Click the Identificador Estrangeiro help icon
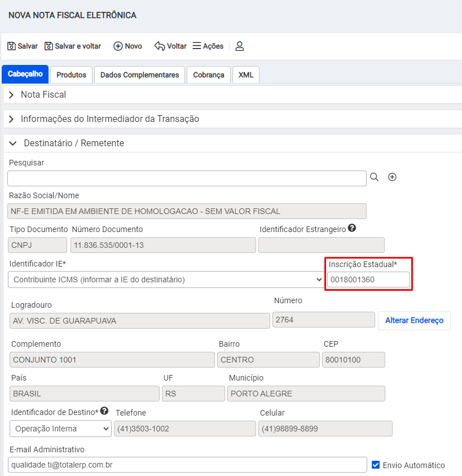 tap(352, 228)
